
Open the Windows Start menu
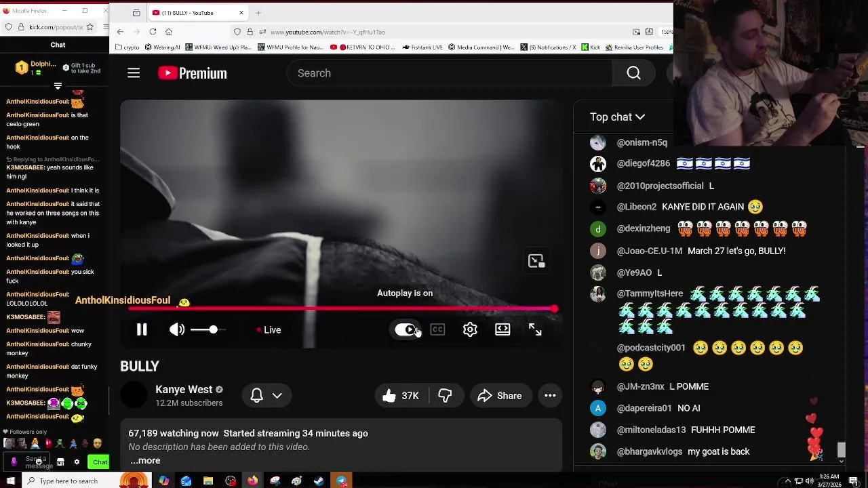[10, 481]
